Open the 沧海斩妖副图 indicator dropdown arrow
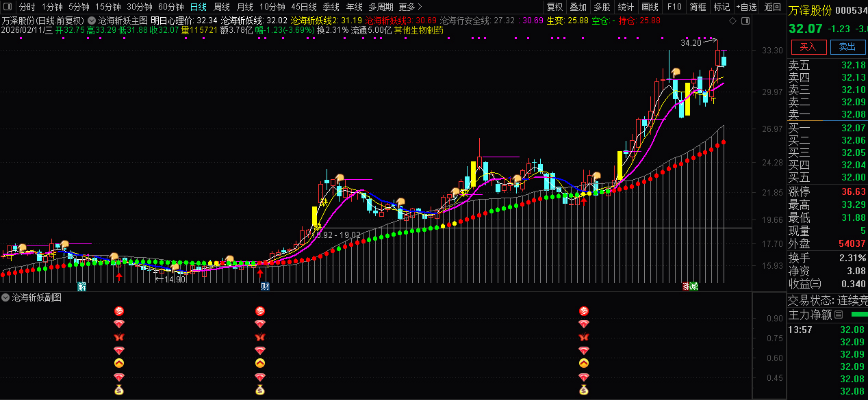 [5, 297]
